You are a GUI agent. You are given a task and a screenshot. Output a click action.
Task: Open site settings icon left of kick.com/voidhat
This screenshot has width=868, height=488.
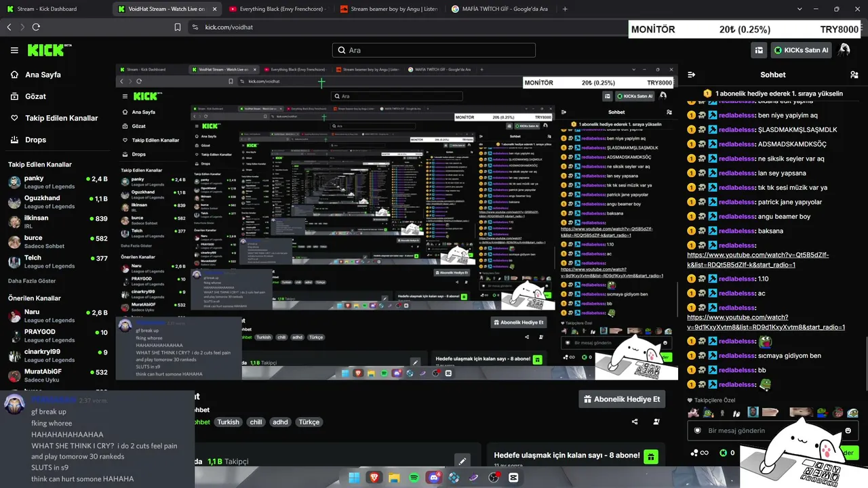pyautogui.click(x=195, y=27)
